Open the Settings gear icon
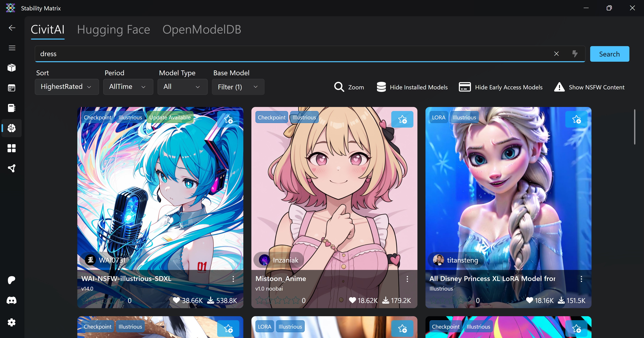644x338 pixels. pos(12,323)
